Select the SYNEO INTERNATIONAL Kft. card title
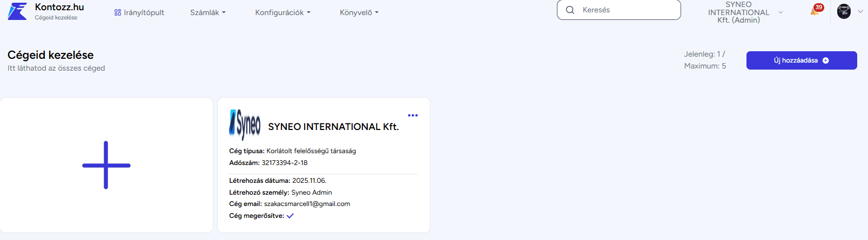The height and width of the screenshot is (240, 868). pyautogui.click(x=333, y=127)
